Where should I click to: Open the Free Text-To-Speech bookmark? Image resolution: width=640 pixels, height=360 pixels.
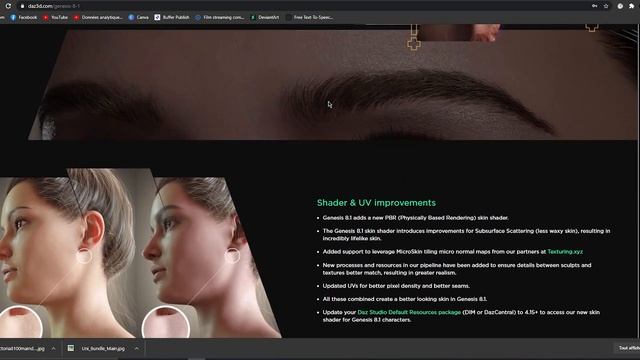click(309, 18)
